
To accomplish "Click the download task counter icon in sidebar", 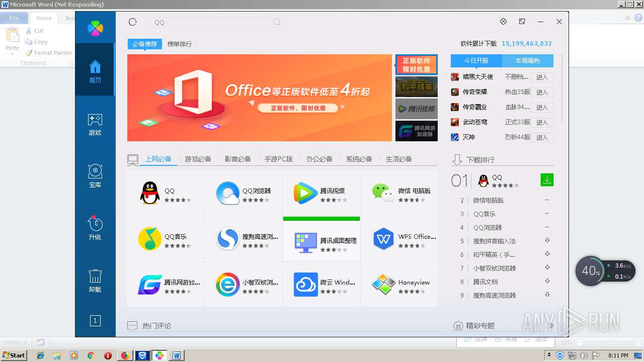I will pyautogui.click(x=95, y=320).
